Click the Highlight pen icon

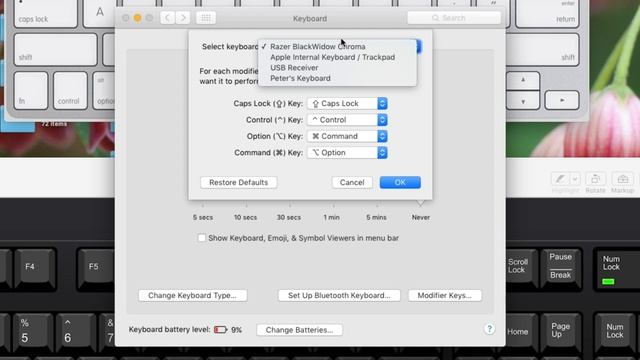560,179
